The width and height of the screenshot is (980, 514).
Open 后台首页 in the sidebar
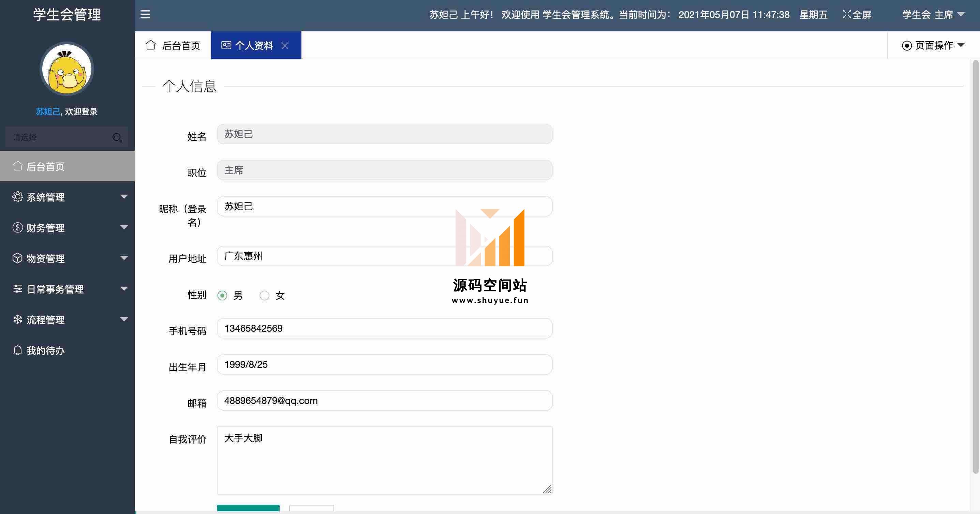(x=67, y=166)
